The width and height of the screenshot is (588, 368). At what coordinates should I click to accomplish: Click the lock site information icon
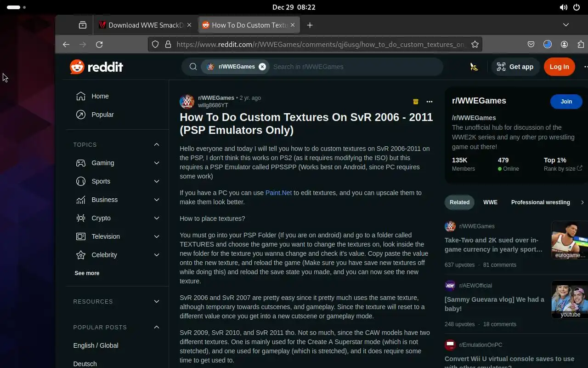(x=168, y=45)
